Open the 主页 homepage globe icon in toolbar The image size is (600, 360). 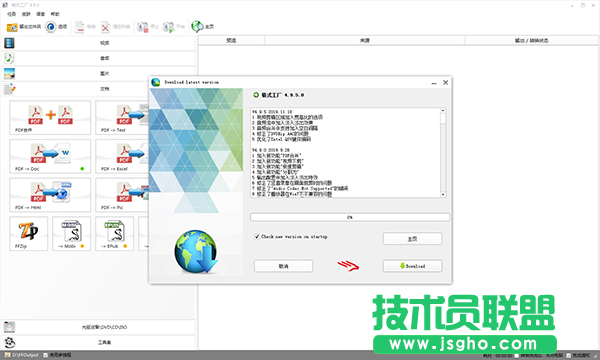(197, 26)
